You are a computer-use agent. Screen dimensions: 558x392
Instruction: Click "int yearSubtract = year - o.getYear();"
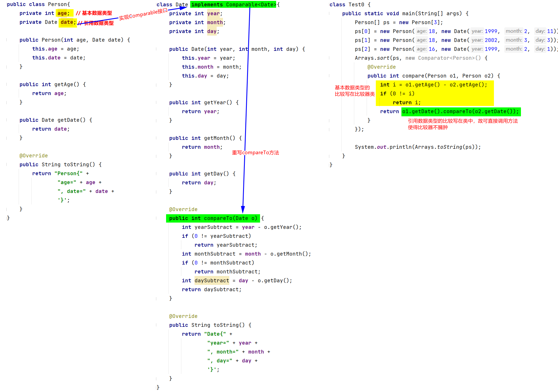coord(242,227)
